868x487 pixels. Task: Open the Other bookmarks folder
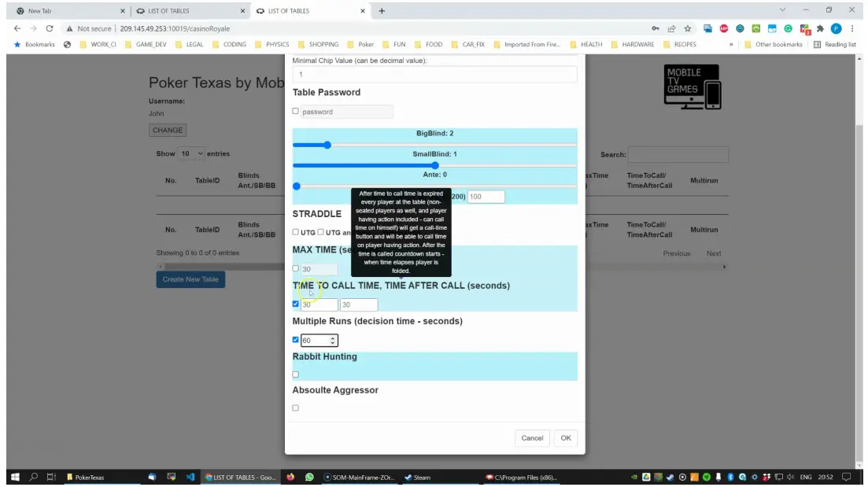[x=774, y=44]
